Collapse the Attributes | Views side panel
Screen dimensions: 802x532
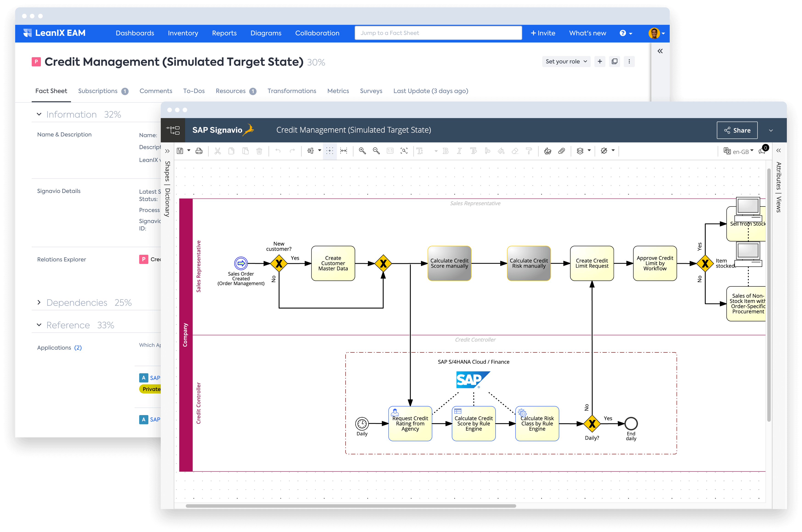[779, 151]
